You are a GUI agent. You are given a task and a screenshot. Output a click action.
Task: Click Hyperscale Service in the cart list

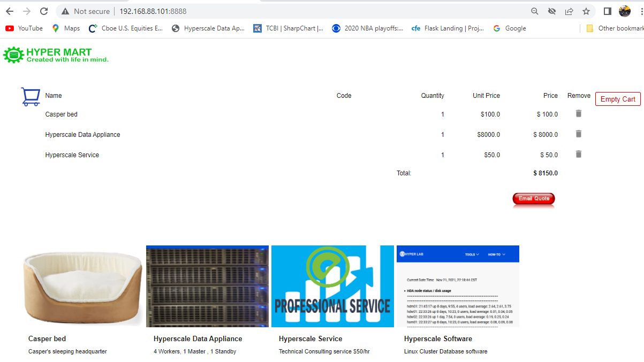pos(72,155)
